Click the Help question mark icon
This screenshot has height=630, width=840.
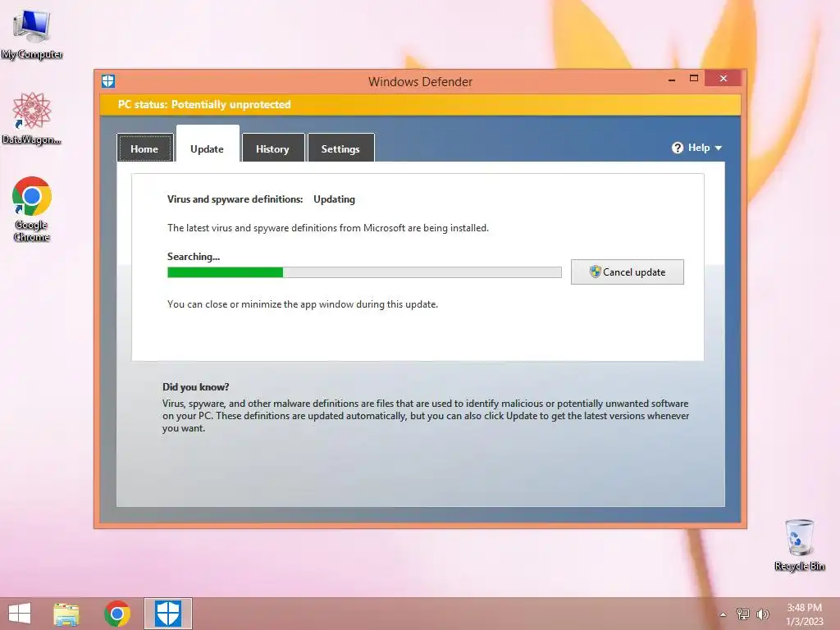click(678, 148)
